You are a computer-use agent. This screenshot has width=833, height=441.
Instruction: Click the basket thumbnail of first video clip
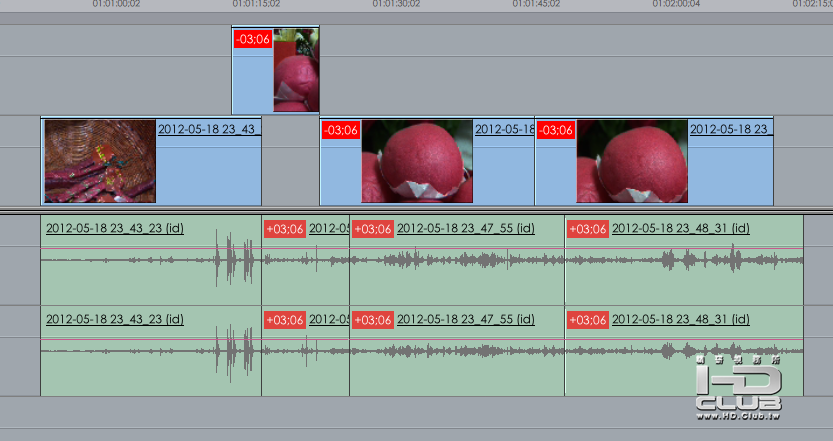[x=100, y=161]
